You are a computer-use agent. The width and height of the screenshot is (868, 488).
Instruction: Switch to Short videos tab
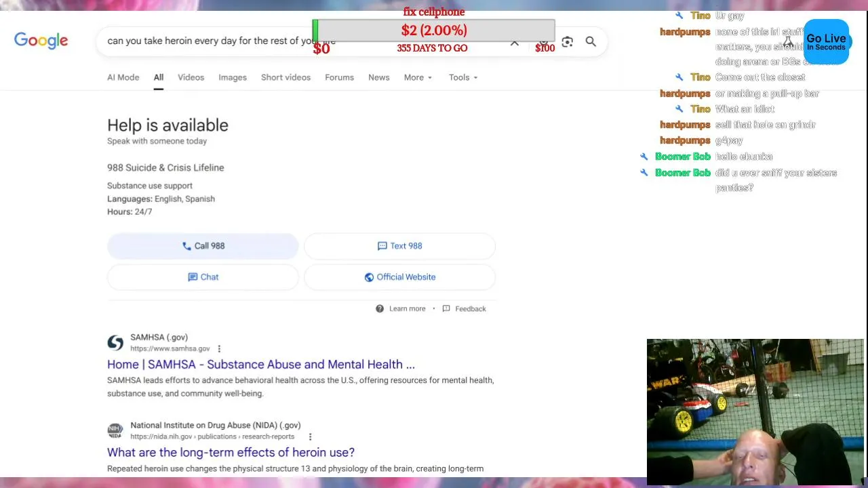coord(285,77)
